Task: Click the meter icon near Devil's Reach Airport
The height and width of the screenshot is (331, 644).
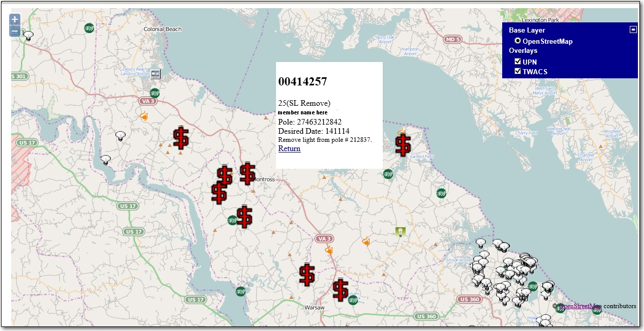Action: coord(155,74)
